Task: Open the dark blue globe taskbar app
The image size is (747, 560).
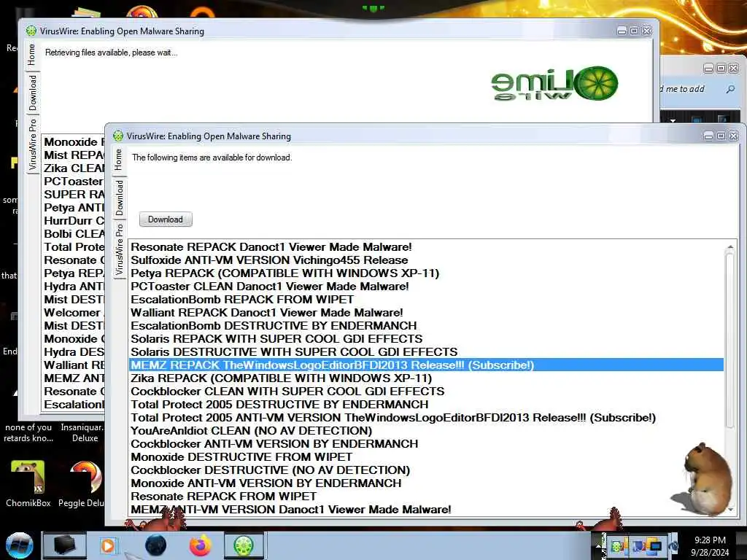Action: [155, 545]
